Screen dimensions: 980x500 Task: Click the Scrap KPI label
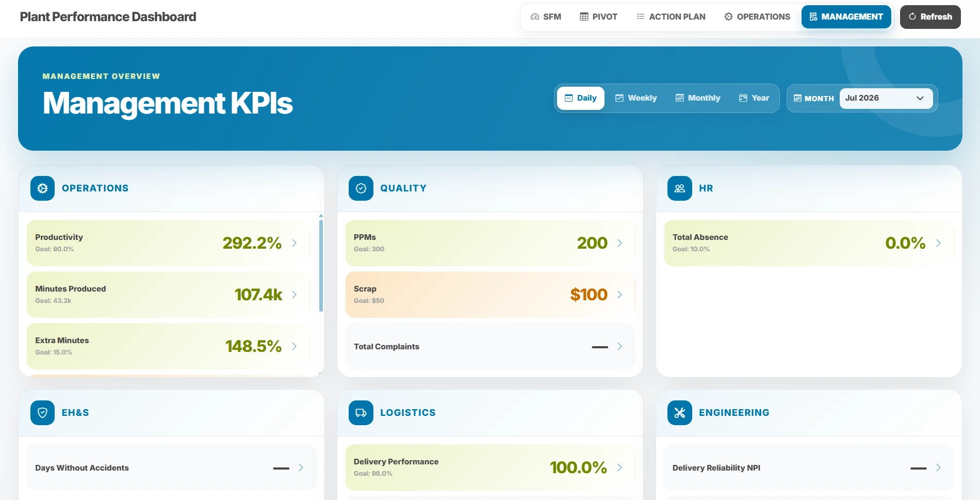pyautogui.click(x=365, y=289)
